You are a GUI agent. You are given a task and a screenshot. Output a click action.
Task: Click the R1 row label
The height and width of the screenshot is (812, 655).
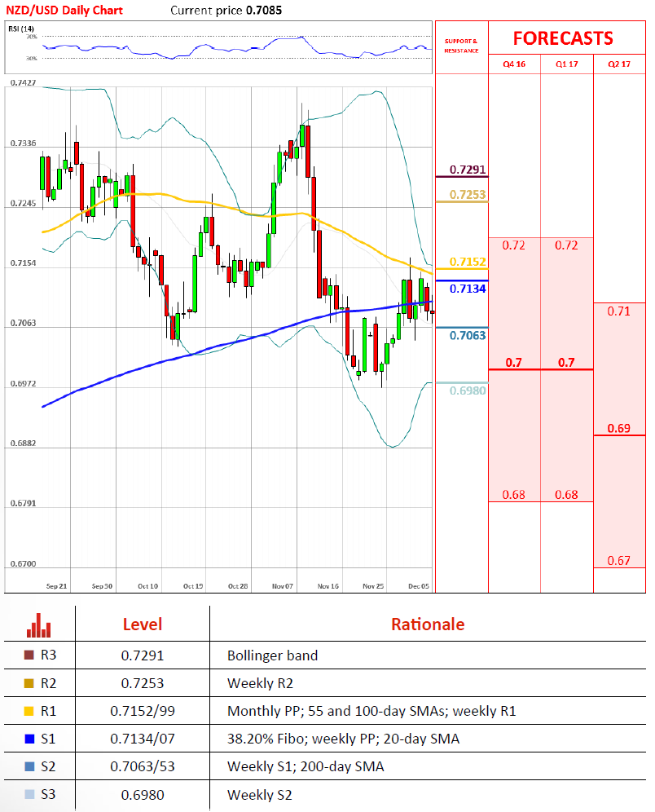click(x=48, y=711)
